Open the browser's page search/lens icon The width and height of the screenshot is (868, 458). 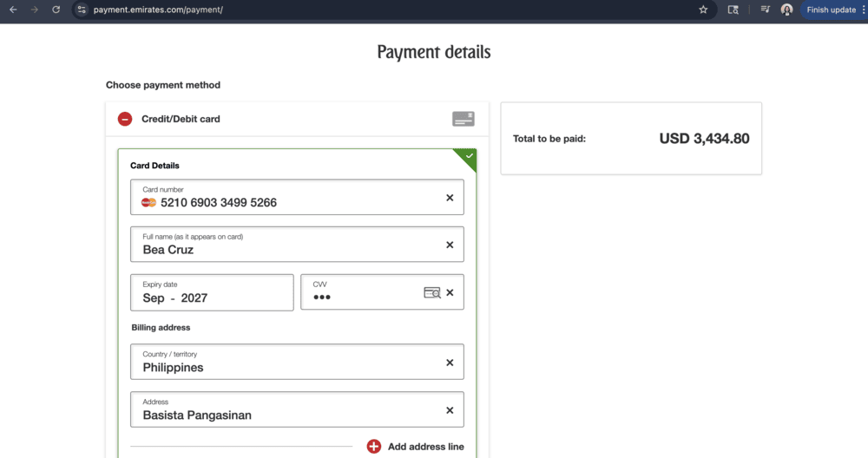(x=733, y=10)
